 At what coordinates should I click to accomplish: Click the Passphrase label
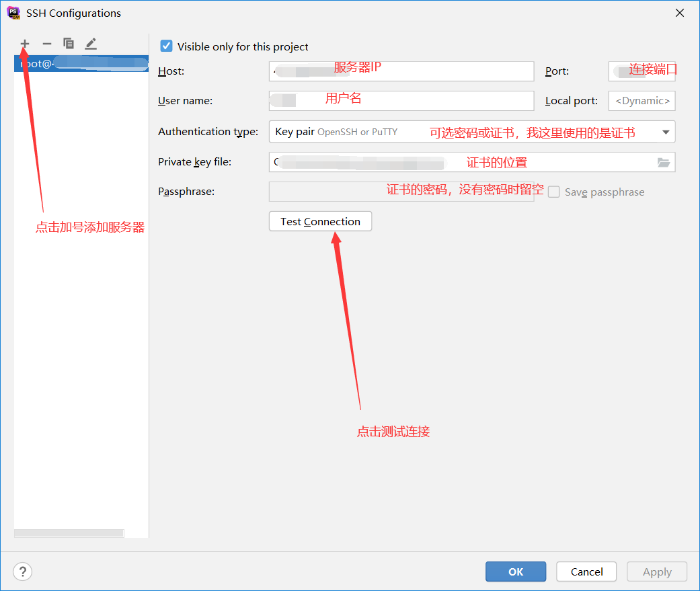tap(186, 192)
